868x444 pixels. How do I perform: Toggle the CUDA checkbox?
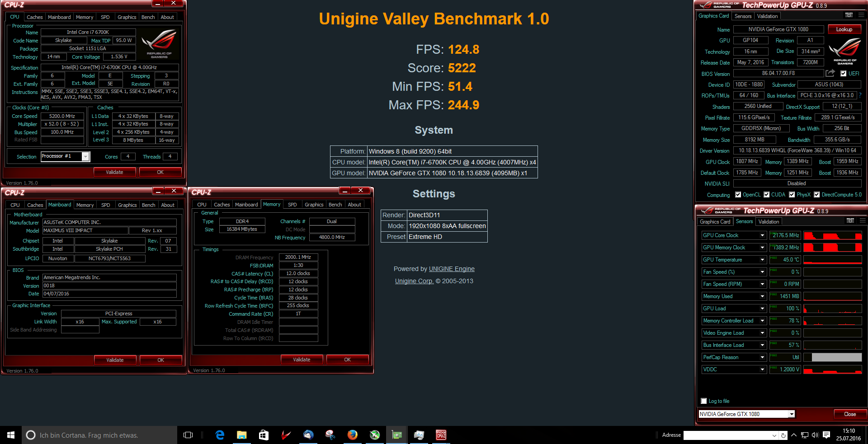pyautogui.click(x=767, y=195)
